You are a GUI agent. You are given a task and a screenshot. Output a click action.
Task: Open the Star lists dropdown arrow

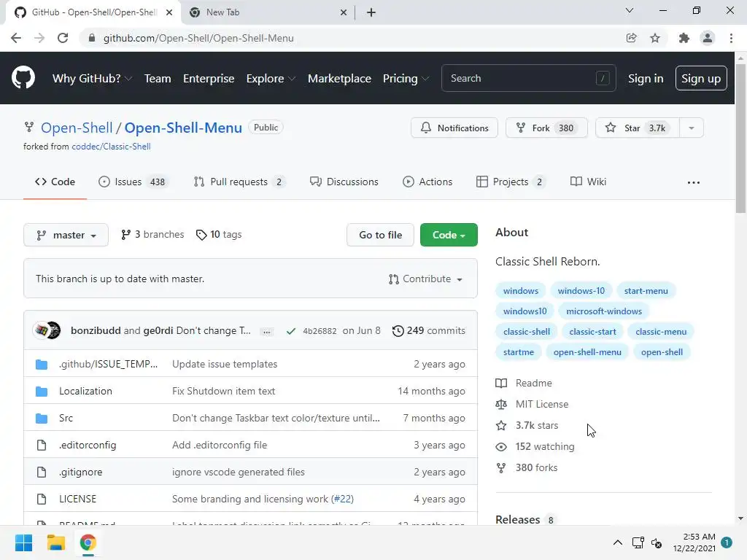(692, 128)
